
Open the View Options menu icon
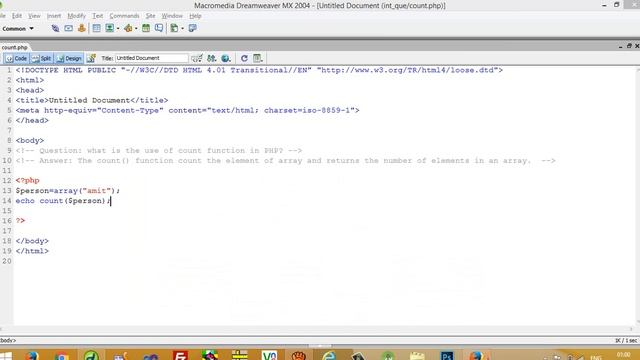point(258,58)
